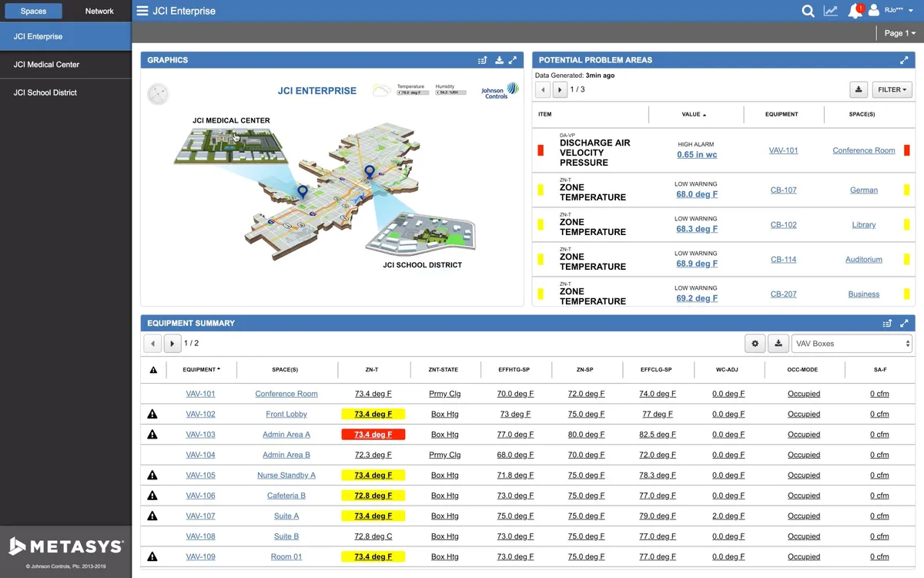This screenshot has height=578, width=924.
Task: Download the Graphics panel content
Action: click(499, 60)
